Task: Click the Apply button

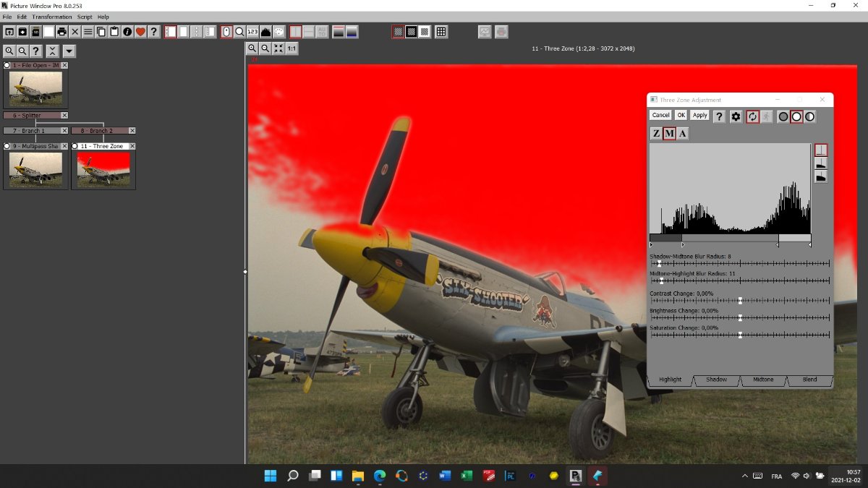Action: (x=699, y=116)
